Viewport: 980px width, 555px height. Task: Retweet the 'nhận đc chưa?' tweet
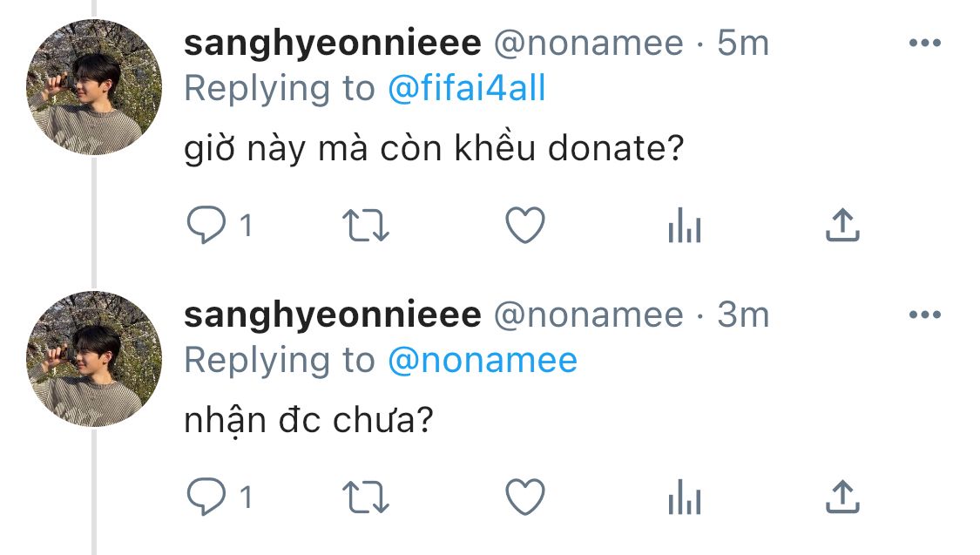pos(366,497)
